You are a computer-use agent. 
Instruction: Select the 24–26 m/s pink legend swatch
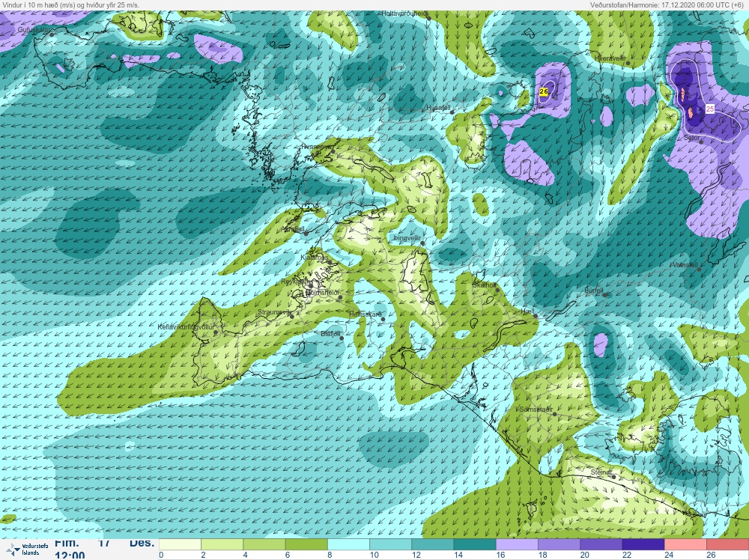tap(685, 544)
